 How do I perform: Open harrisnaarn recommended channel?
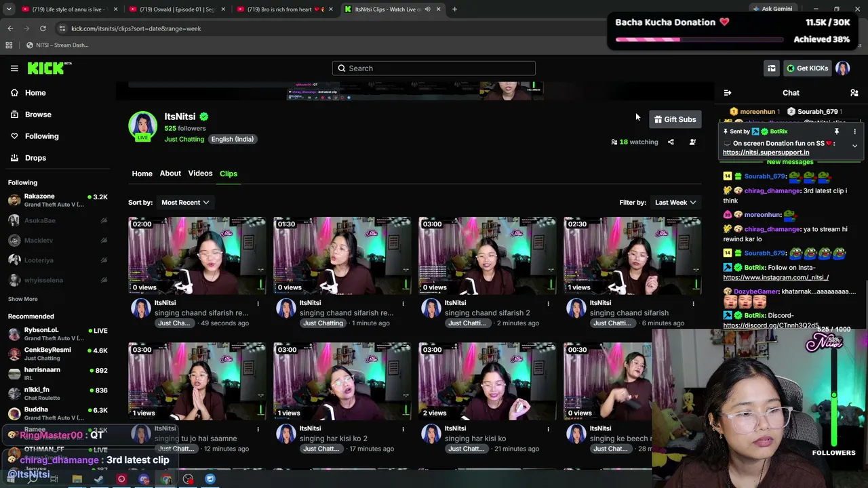[x=58, y=373]
